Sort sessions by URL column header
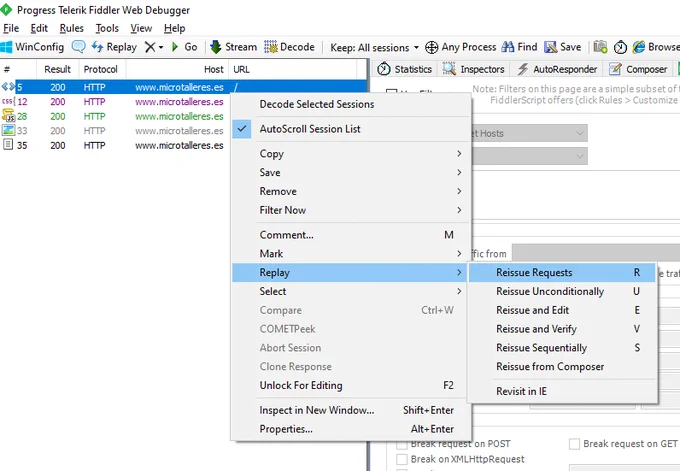The height and width of the screenshot is (471, 680). [293, 69]
